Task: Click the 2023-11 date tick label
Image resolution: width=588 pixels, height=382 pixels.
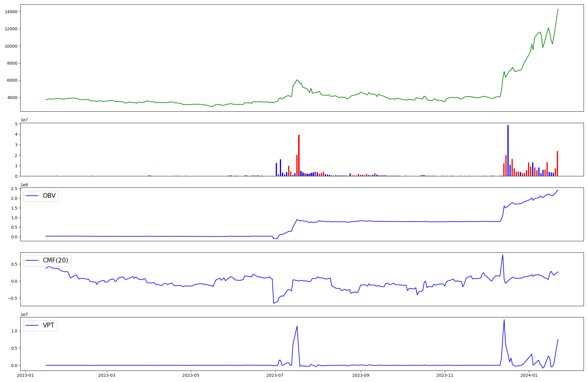Action: [445, 375]
